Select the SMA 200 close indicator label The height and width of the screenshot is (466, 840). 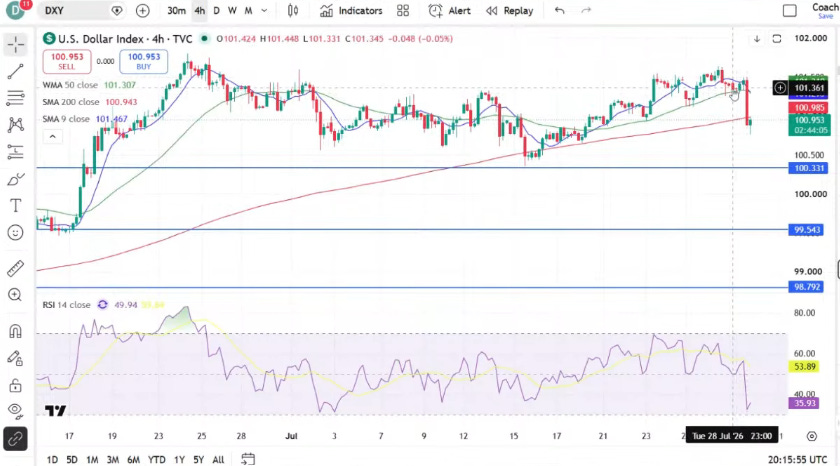(x=71, y=102)
